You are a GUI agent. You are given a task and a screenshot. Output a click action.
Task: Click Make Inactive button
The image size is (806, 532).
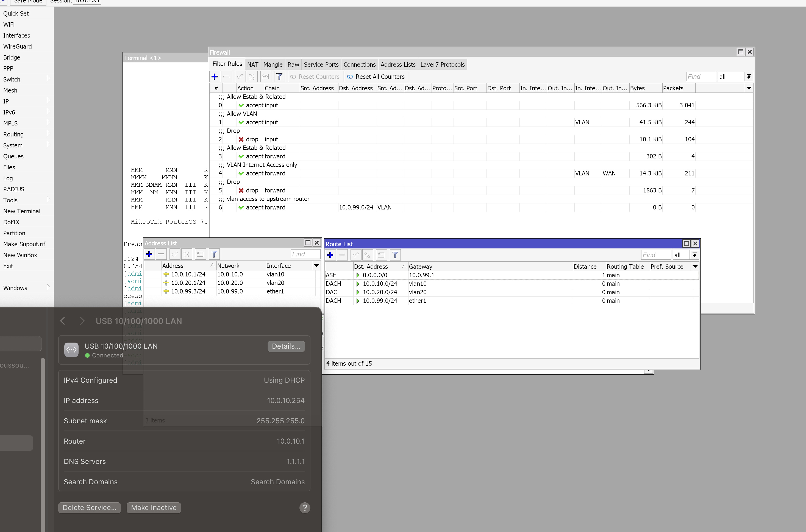(154, 508)
